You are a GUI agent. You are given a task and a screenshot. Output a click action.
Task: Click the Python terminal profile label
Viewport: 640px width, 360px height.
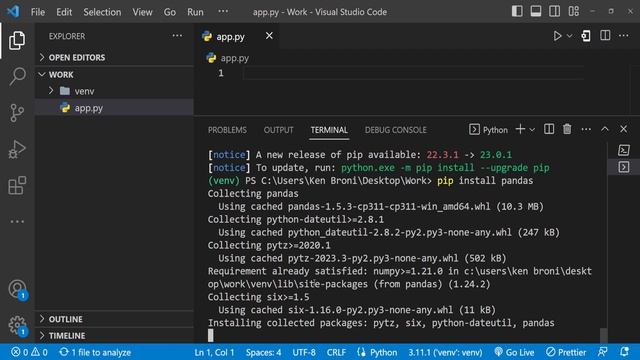(488, 130)
